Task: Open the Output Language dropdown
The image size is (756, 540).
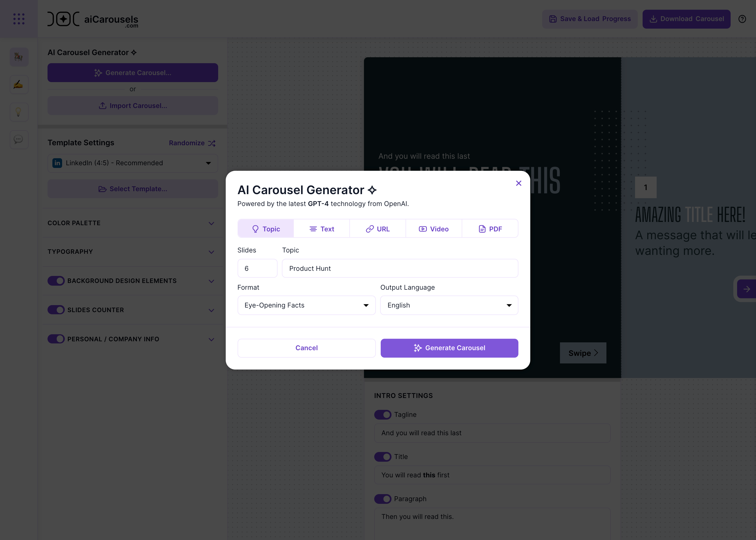Action: pyautogui.click(x=449, y=305)
